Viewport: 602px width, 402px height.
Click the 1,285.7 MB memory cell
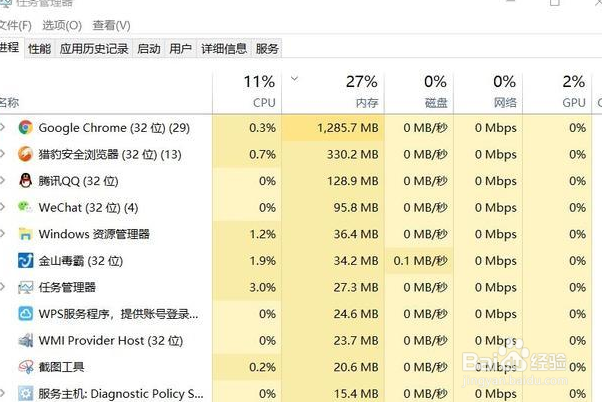point(333,127)
